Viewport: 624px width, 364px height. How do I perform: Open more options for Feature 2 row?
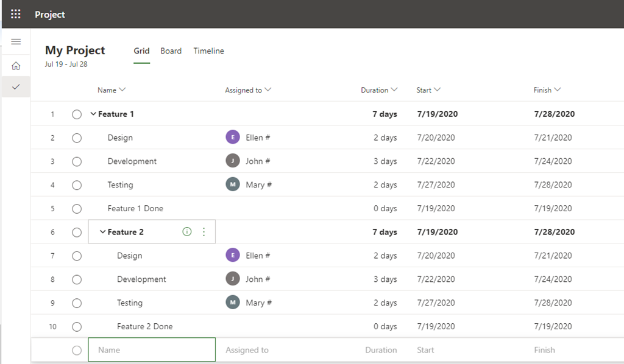(204, 232)
